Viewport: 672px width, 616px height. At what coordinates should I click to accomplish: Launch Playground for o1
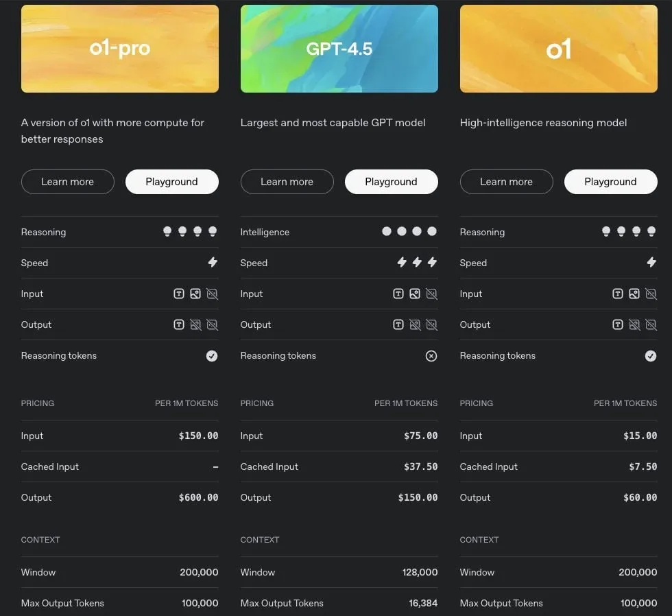[611, 182]
